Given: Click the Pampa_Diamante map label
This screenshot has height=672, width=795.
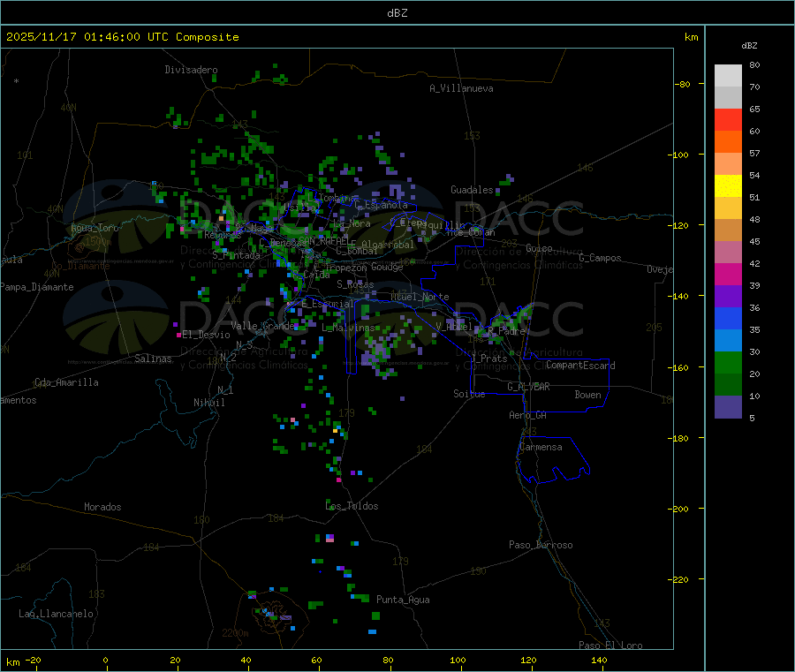Looking at the screenshot, I should (x=37, y=287).
